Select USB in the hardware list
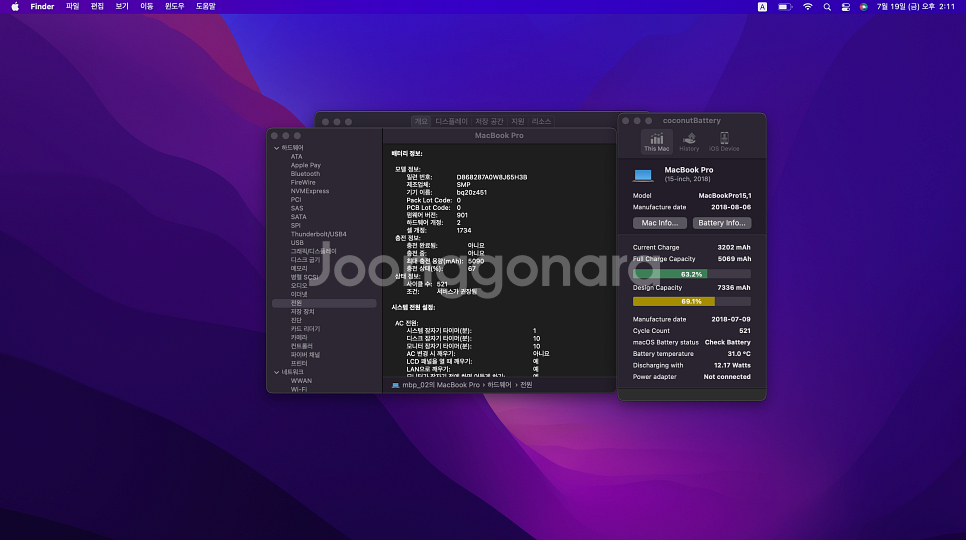The height and width of the screenshot is (540, 966). pos(297,243)
